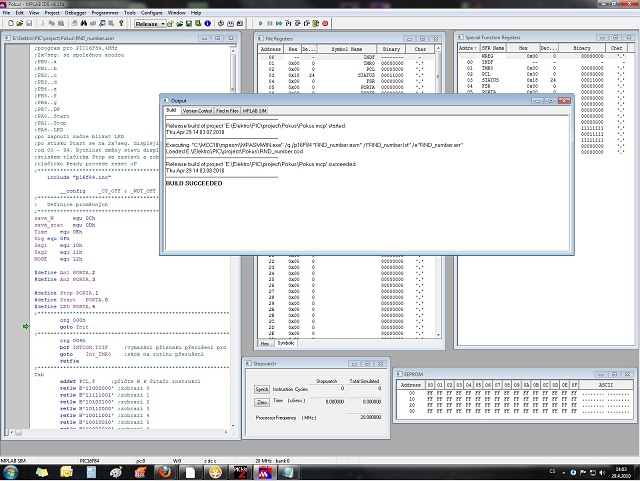Click ASCII column header in EEPROM window
The width and height of the screenshot is (640, 481).
tap(606, 385)
